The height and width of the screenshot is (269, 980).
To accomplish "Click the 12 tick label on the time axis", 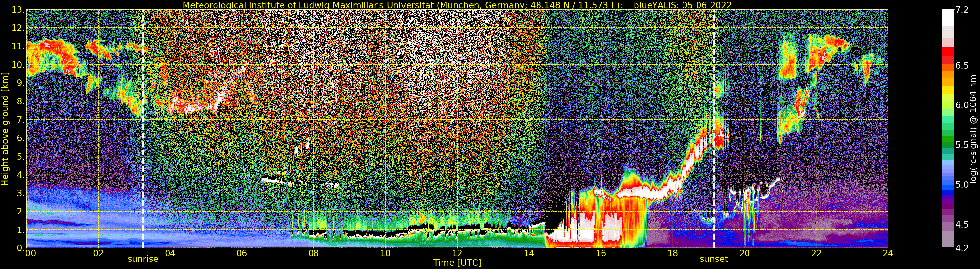I will pos(457,253).
